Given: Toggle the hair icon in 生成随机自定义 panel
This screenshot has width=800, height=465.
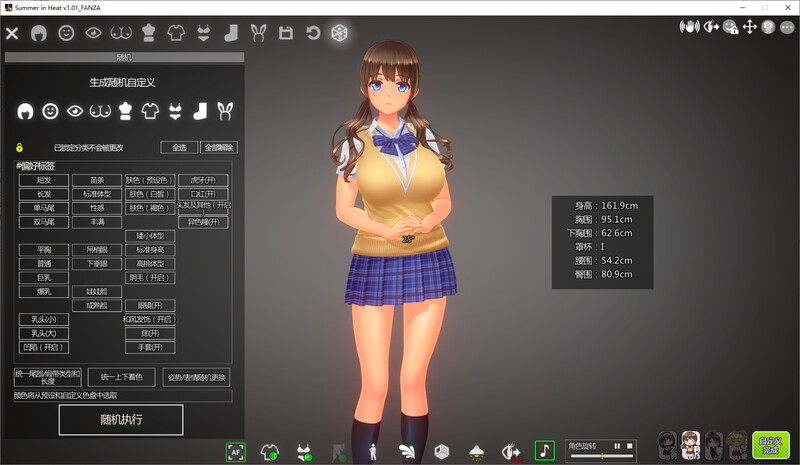Looking at the screenshot, I should click(x=25, y=111).
